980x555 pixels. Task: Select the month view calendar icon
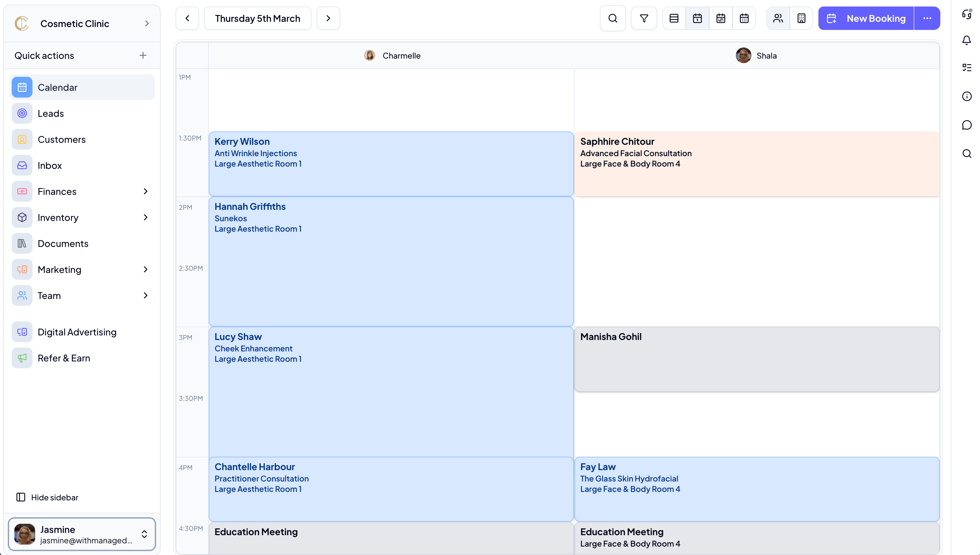tap(744, 18)
